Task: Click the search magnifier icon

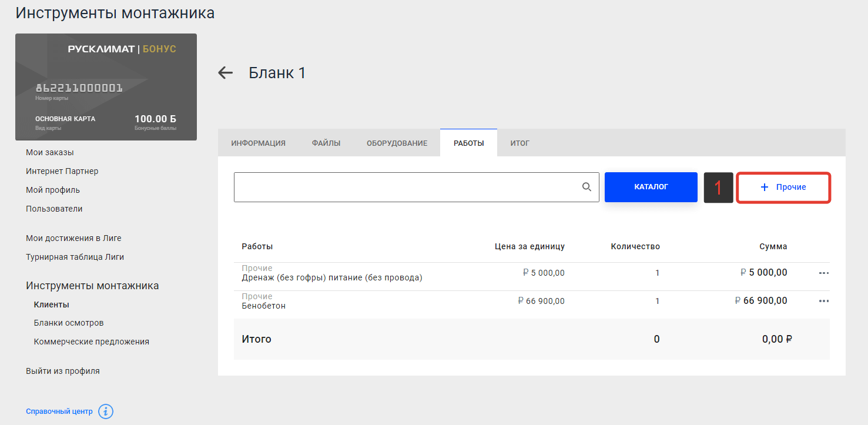Action: (x=587, y=187)
